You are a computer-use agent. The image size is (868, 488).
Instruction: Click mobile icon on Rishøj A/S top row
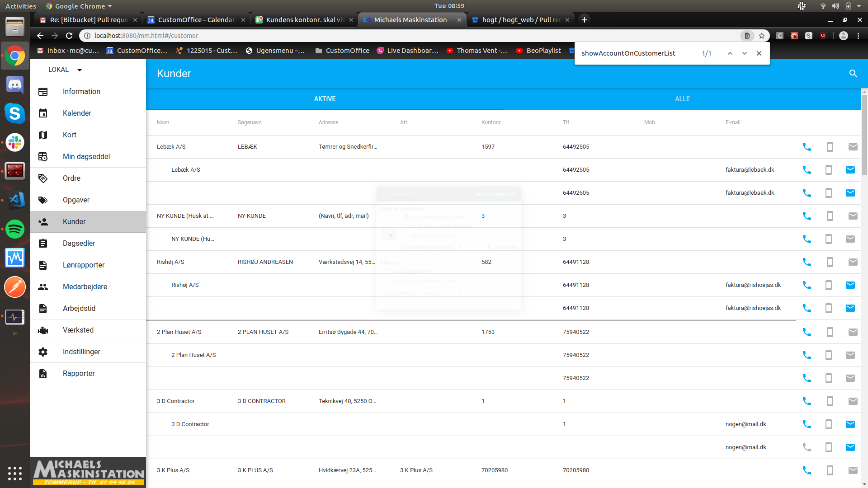[x=830, y=262]
